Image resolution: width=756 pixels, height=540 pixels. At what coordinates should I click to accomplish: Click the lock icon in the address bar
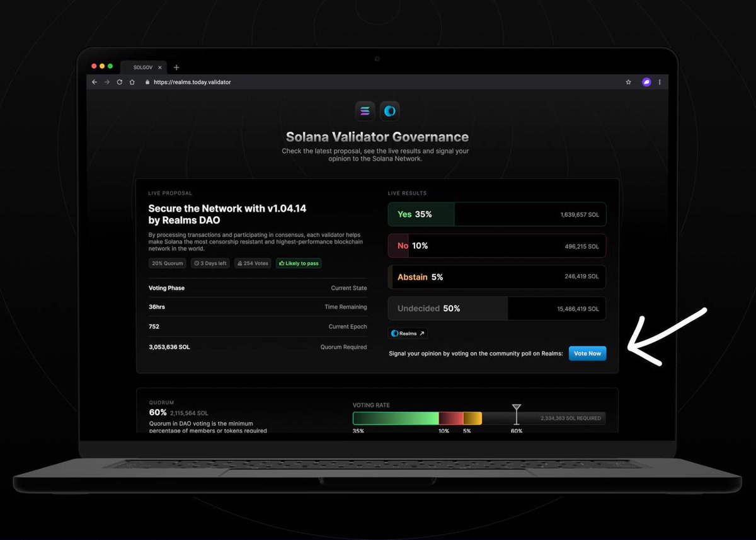tap(147, 82)
